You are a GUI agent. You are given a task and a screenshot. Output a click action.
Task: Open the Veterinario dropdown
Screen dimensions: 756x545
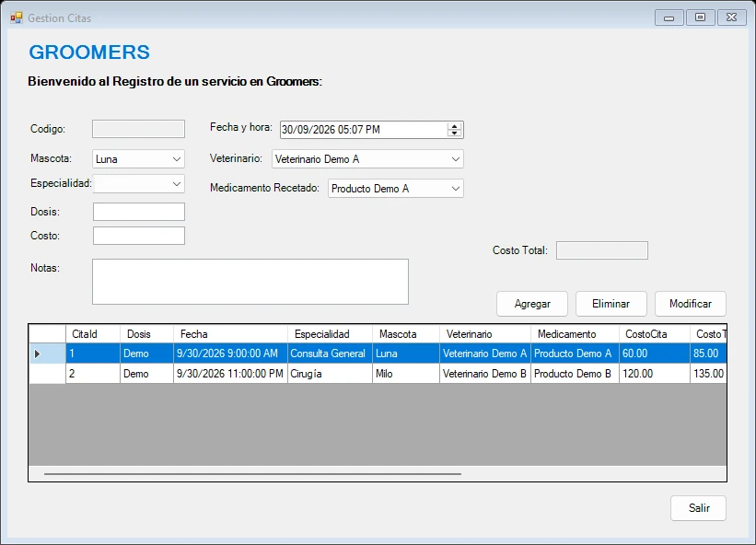(x=367, y=159)
